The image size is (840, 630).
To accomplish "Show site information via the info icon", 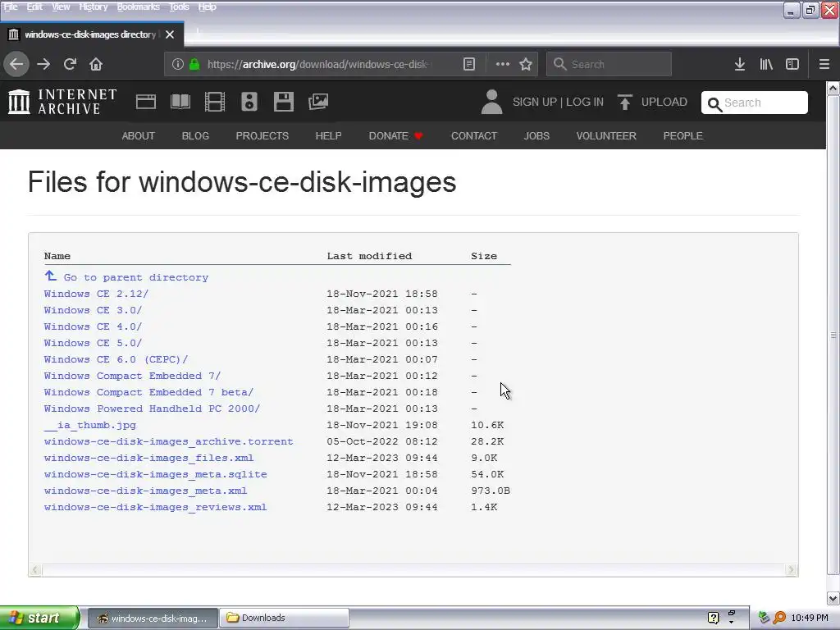I will click(x=178, y=64).
